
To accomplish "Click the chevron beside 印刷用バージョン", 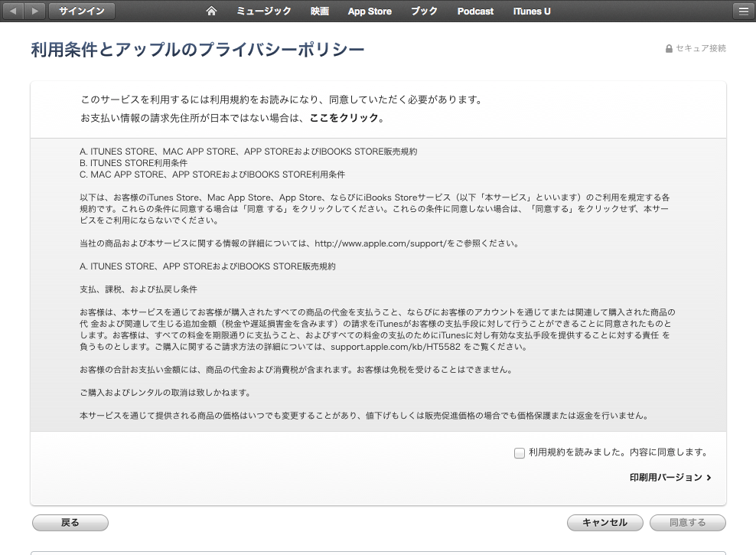I will (x=709, y=478).
